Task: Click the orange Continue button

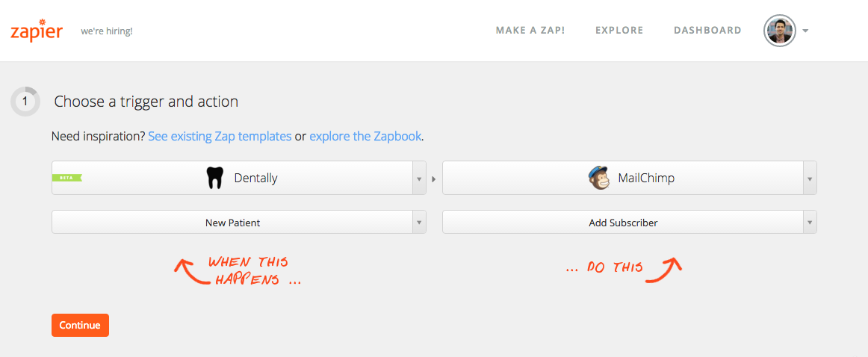Action: click(80, 326)
